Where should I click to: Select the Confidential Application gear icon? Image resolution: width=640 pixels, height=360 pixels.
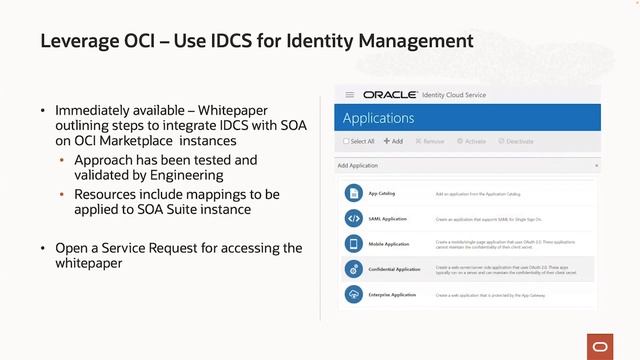[353, 269]
